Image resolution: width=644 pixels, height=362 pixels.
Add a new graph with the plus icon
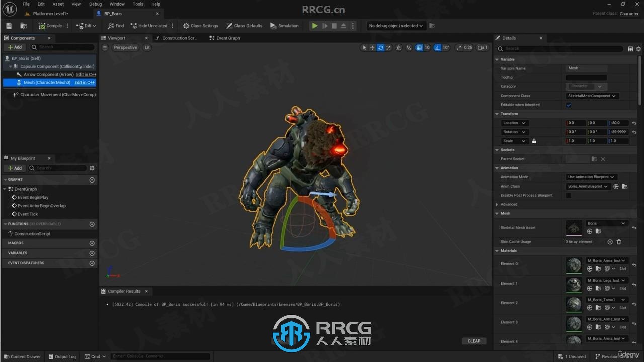point(92,180)
